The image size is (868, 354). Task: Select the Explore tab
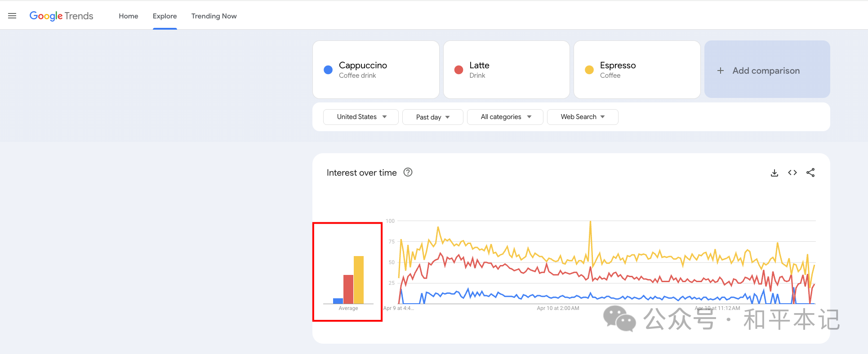click(x=165, y=16)
